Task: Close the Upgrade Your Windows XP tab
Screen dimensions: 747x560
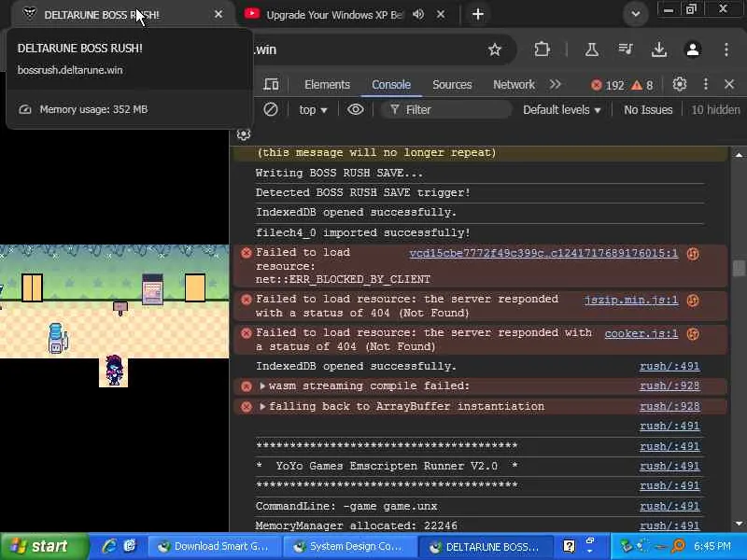Action: coord(441,15)
